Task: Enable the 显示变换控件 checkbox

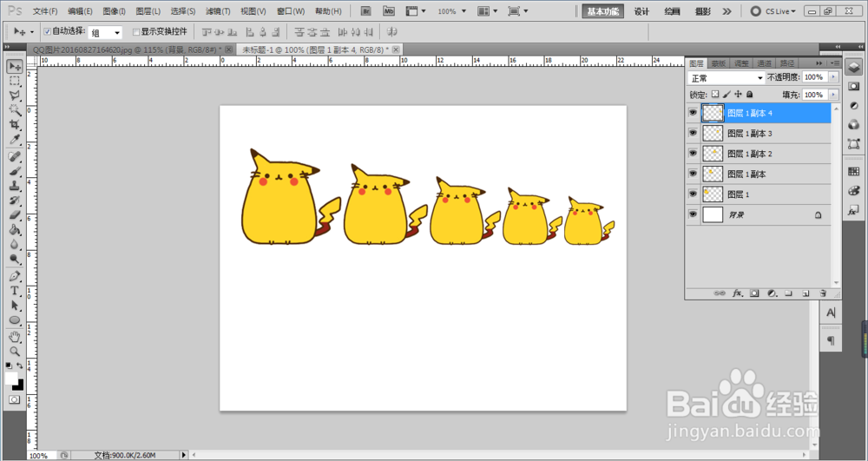Action: pos(136,31)
